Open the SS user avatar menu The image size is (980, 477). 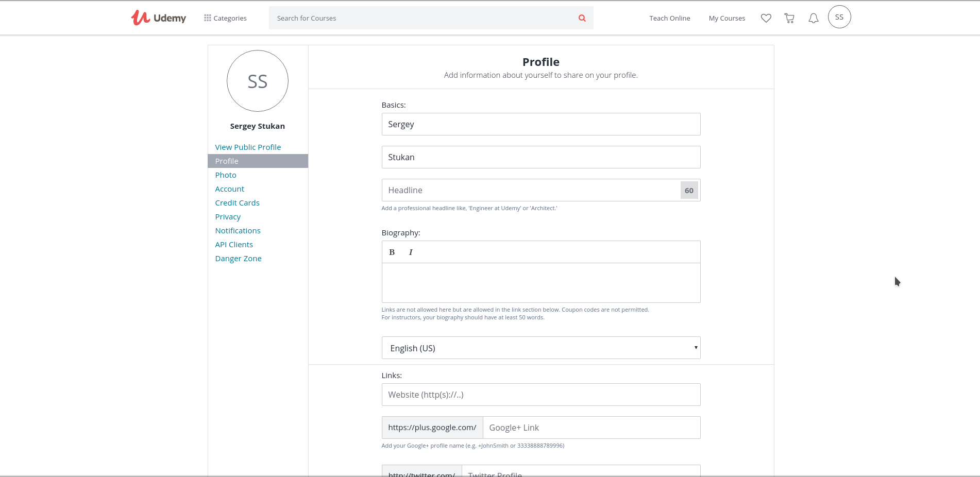coord(839,17)
